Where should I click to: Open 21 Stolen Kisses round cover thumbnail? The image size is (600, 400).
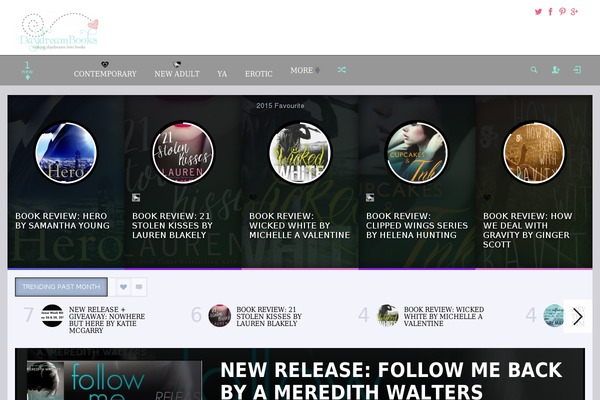pos(183,153)
